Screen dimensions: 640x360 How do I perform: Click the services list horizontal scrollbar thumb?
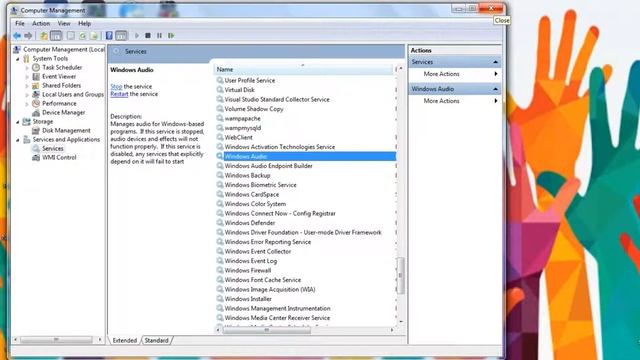pos(267,330)
